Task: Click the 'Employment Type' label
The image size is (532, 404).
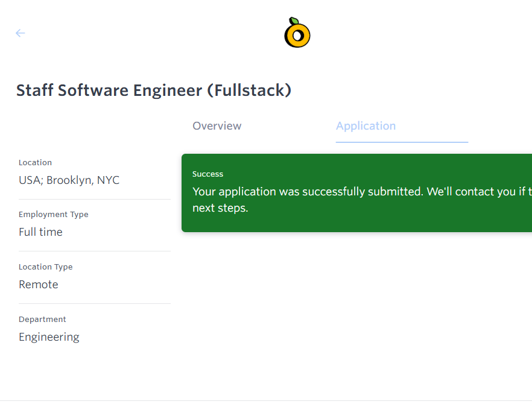Action: (x=53, y=215)
